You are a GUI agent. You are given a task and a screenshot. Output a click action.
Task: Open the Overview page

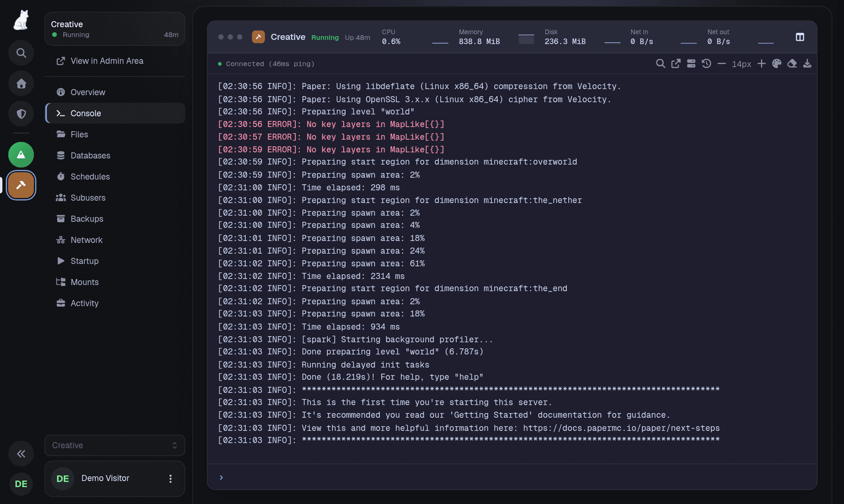tap(115, 92)
